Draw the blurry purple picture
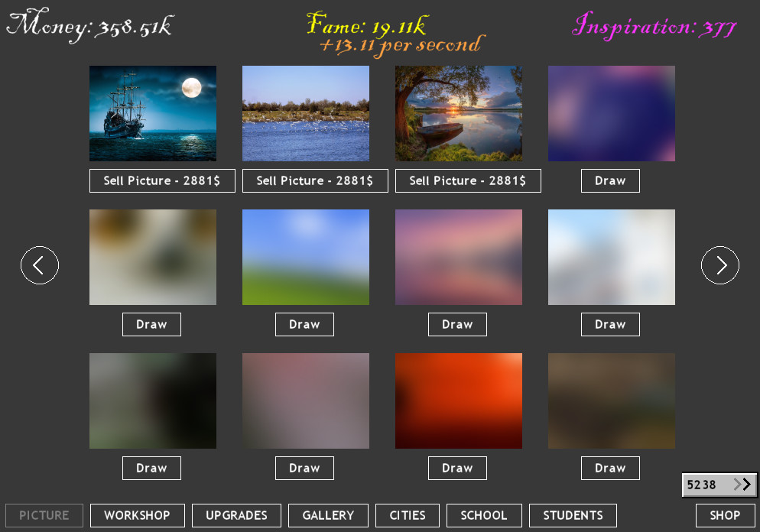Screen dimensions: 760x532 (610, 180)
